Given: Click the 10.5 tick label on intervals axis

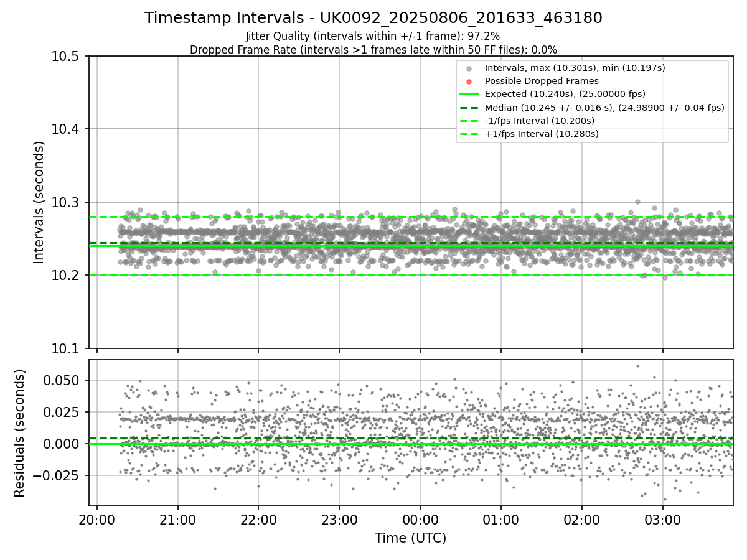Looking at the screenshot, I should (x=67, y=57).
